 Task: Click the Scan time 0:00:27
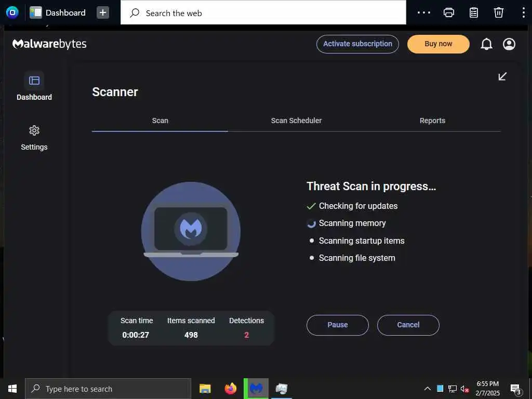[136, 335]
